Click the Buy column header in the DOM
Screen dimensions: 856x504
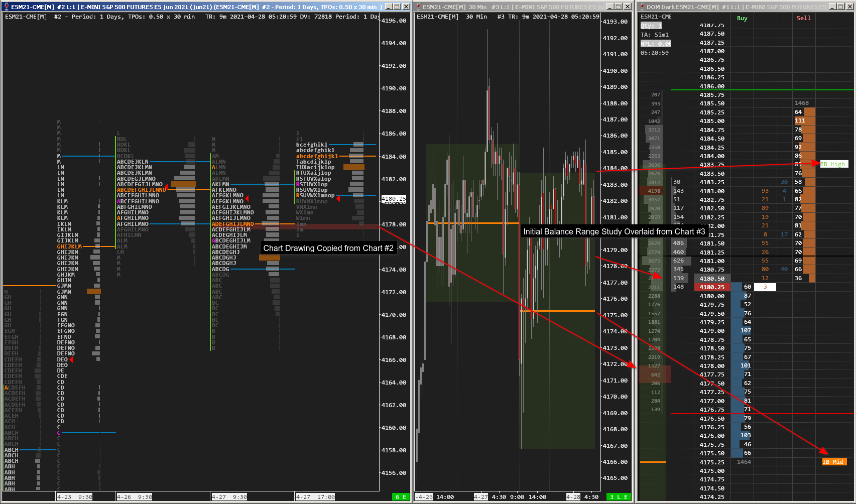(x=742, y=18)
